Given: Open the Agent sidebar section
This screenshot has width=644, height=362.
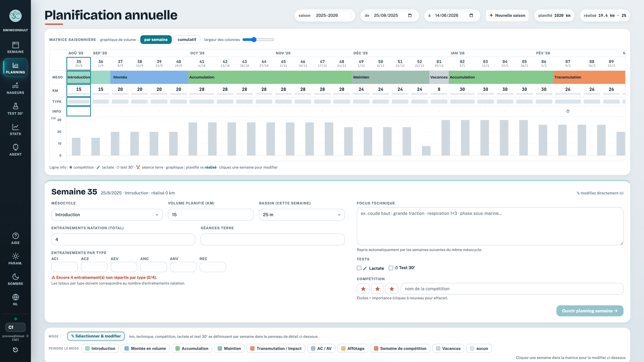Looking at the screenshot, I should tap(15, 150).
